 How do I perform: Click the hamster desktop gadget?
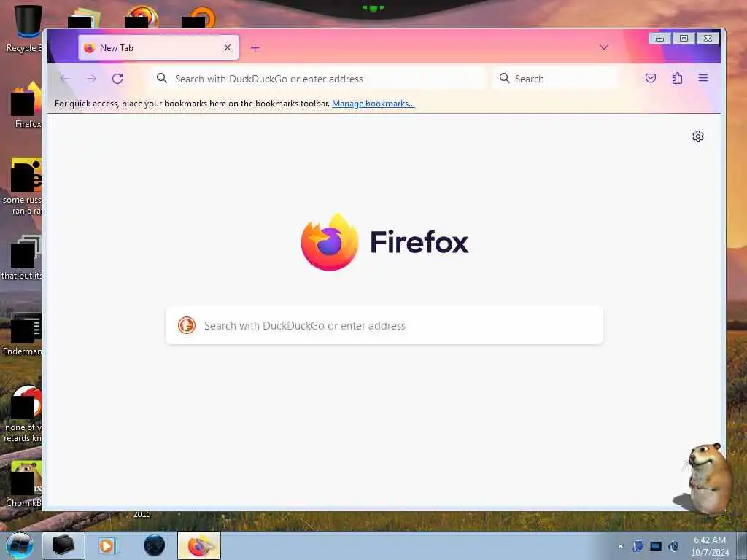(x=704, y=478)
